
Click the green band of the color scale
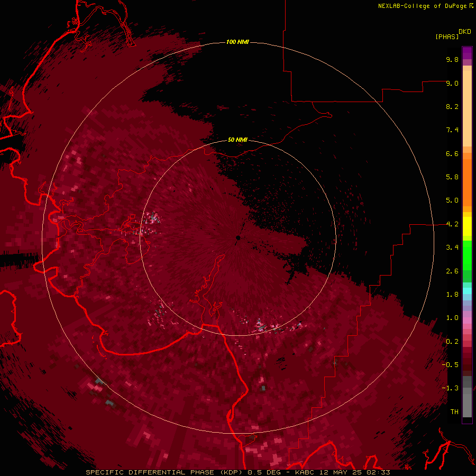pos(467,255)
